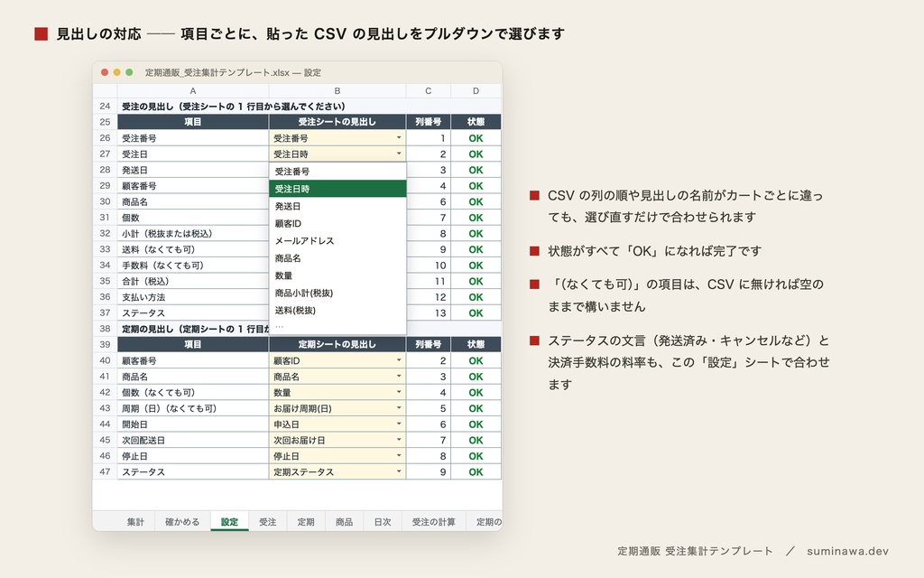Viewport: 924px width, 578px height.
Task: Choose 商品名 in the dropdown list
Action: click(x=337, y=258)
